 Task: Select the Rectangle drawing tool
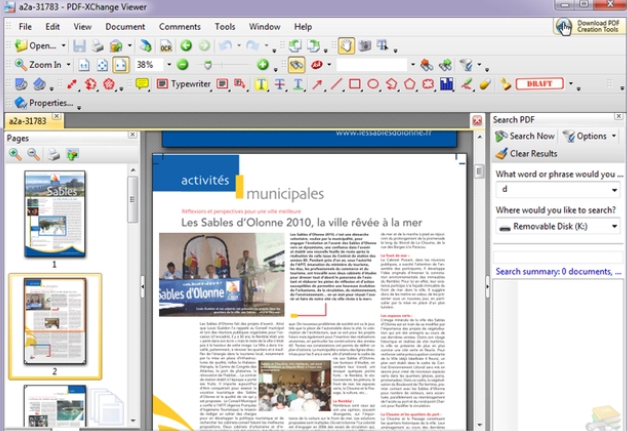(x=353, y=85)
